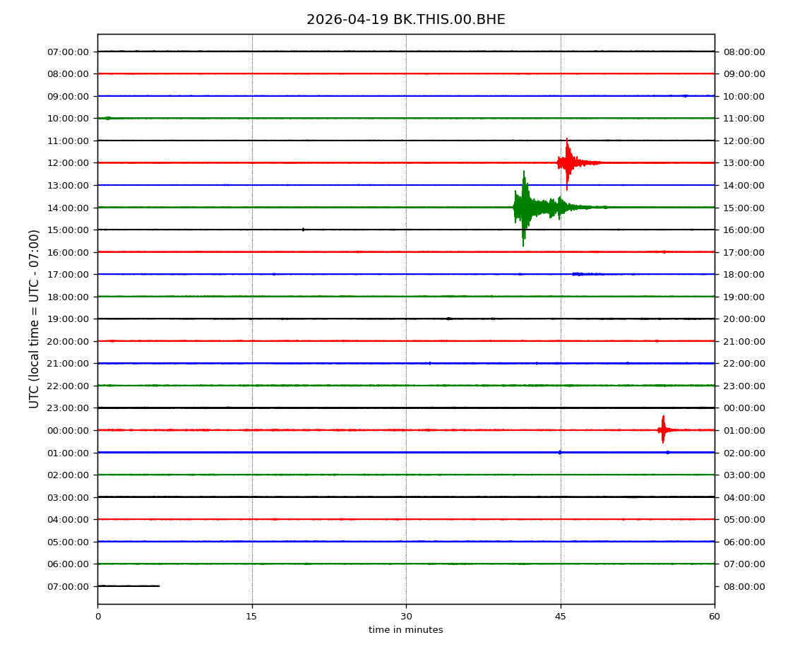Click the 01:00:00 label on the right-hand axis

pos(744,430)
